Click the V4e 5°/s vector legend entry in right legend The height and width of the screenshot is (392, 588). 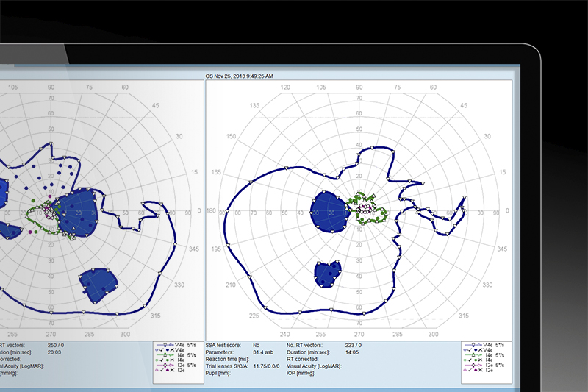(x=487, y=345)
